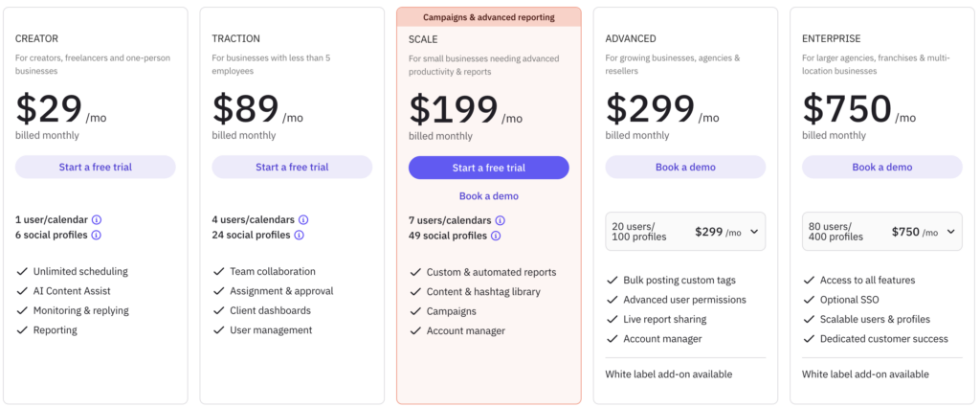980x407 pixels.
Task: Click White label add-on text under Advanced
Action: (669, 373)
